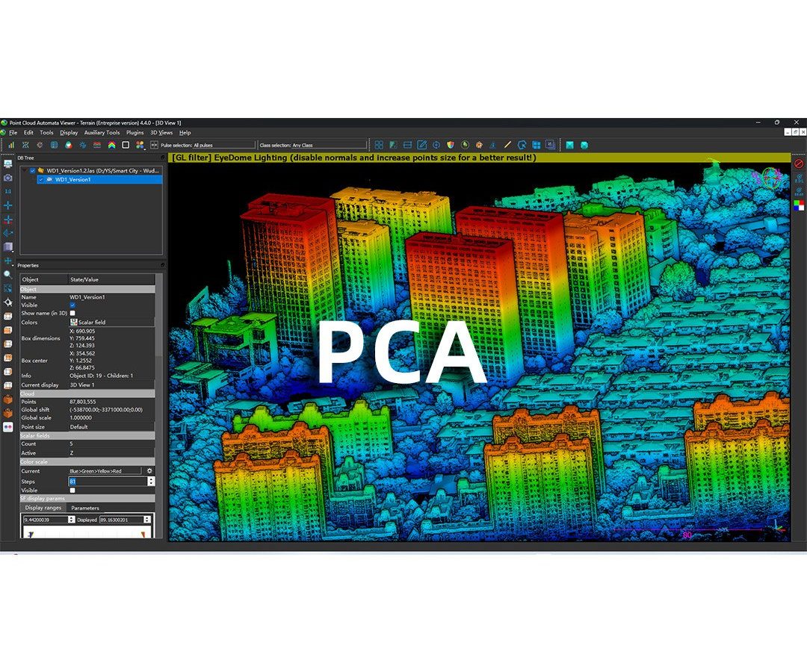Click the bar chart histogram toolbar icon

coord(10,145)
